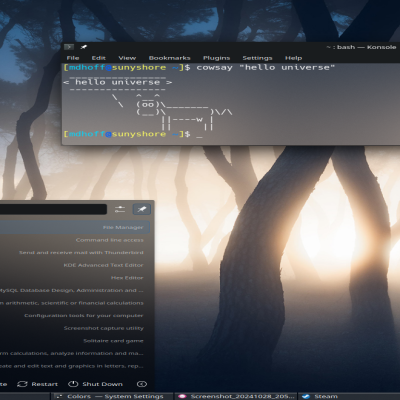The width and height of the screenshot is (400, 400).
Task: Click the pink Screenshot viewer taskbar icon
Action: point(182,396)
